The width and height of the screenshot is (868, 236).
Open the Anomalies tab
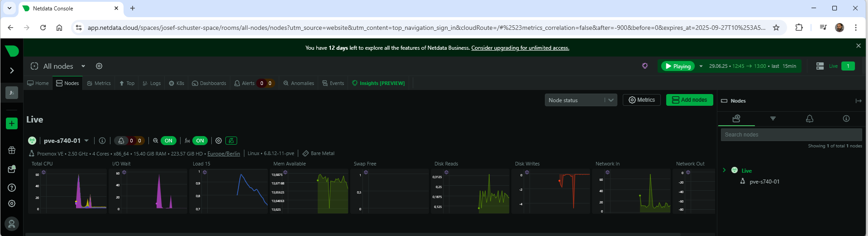[299, 83]
